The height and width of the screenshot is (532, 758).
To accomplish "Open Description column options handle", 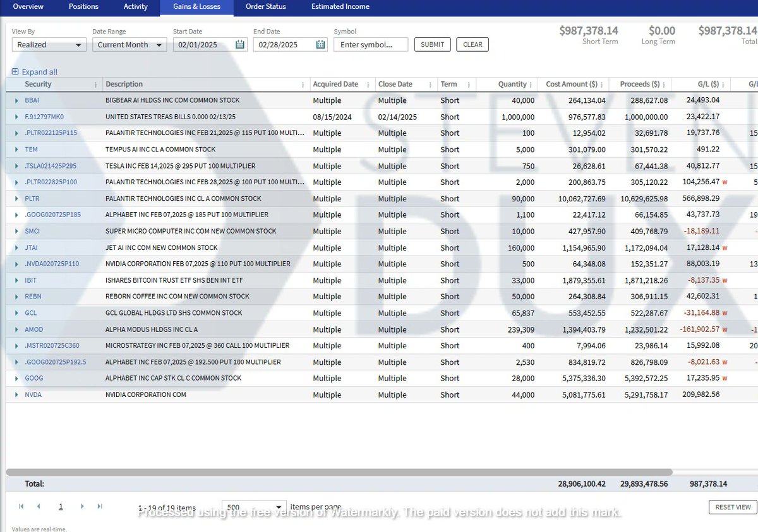I will tap(304, 85).
